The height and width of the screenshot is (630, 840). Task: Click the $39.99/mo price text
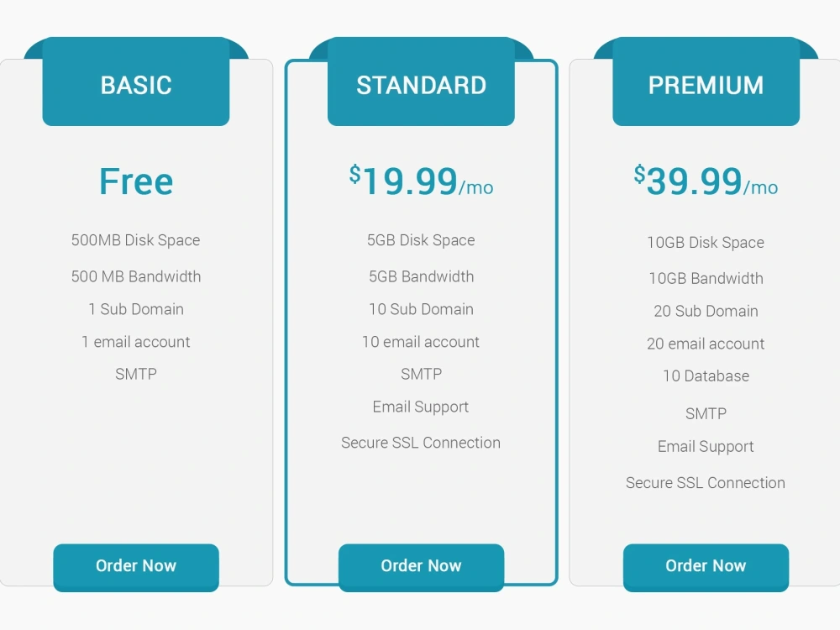point(706,181)
